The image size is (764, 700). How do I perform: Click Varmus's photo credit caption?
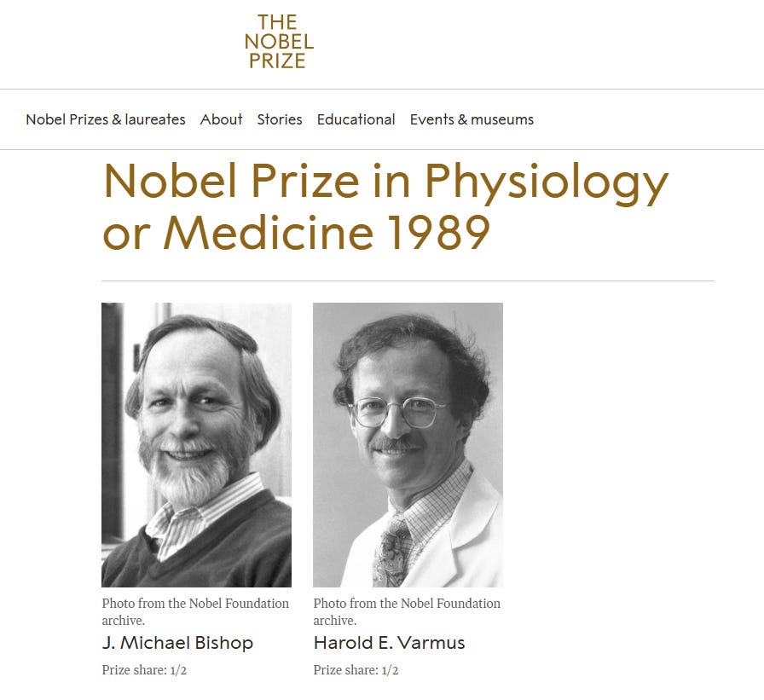pyautogui.click(x=407, y=612)
